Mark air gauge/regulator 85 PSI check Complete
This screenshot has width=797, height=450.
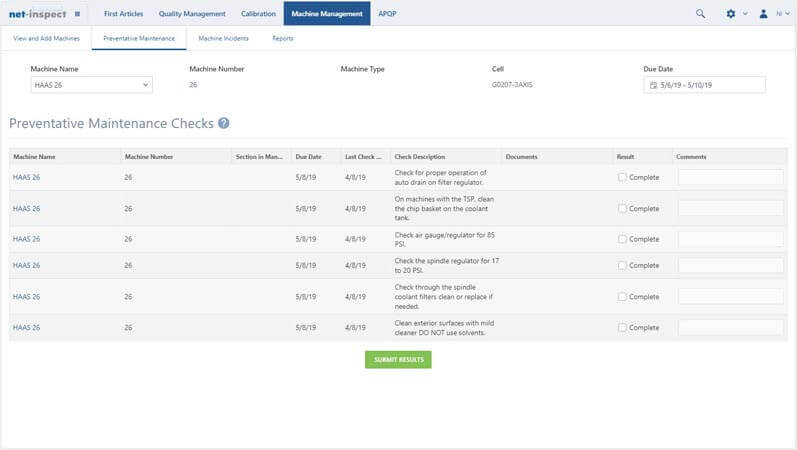[x=622, y=239]
